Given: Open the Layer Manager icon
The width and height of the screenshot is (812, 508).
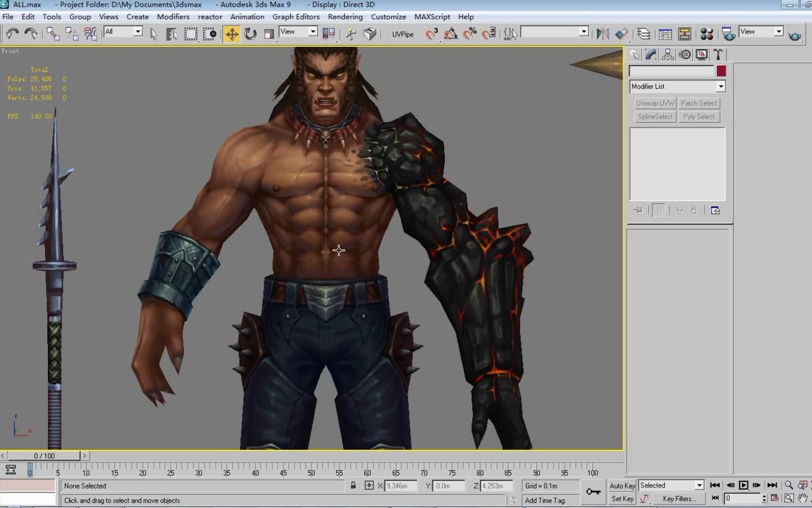Looking at the screenshot, I should (644, 34).
